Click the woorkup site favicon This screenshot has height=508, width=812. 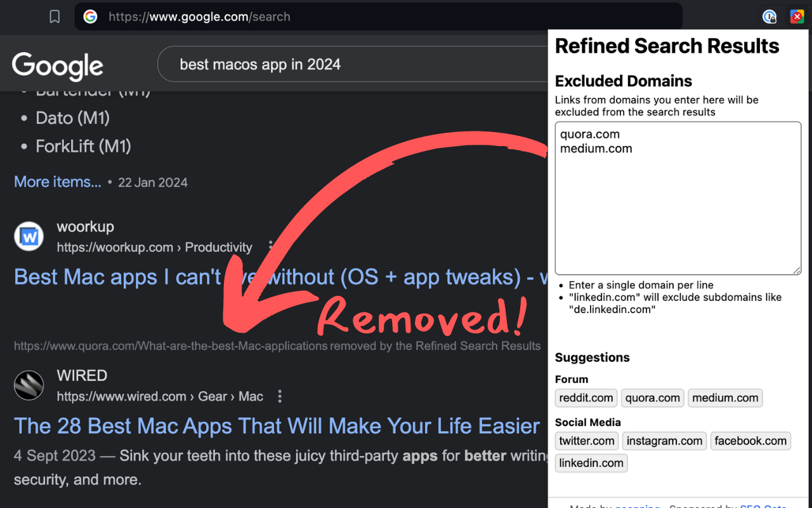pos(29,237)
